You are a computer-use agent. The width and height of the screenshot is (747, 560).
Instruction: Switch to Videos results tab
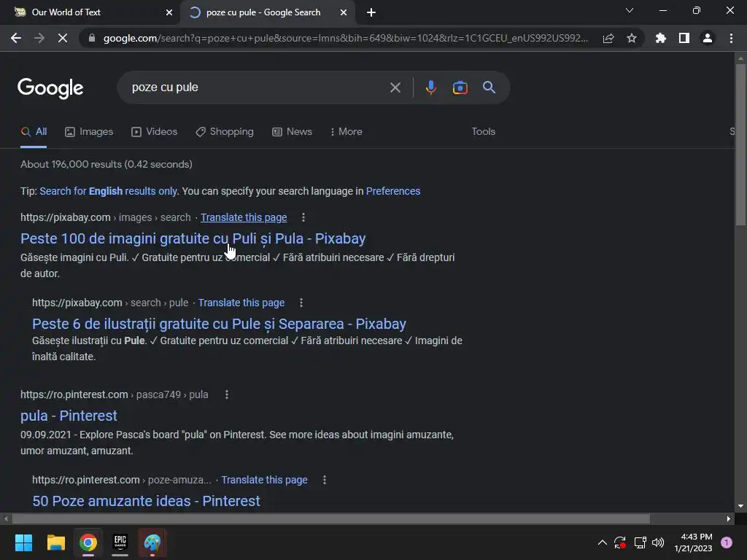[x=155, y=132]
